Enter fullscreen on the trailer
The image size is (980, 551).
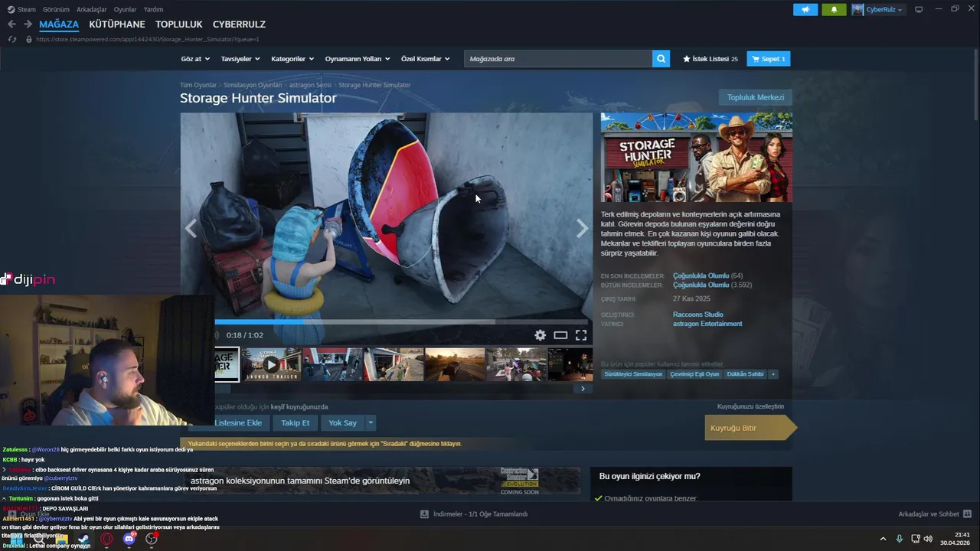tap(581, 335)
